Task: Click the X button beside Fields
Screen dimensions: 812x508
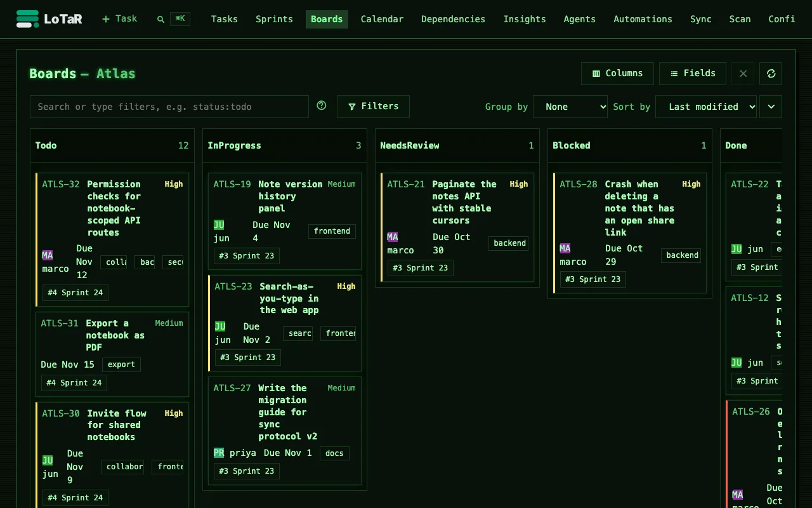Action: 743,74
